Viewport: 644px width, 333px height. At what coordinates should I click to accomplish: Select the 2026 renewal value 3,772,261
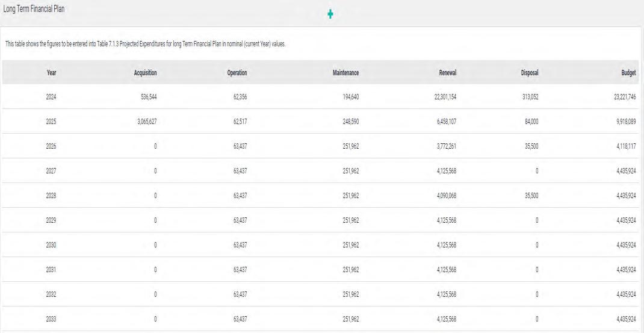coord(446,146)
